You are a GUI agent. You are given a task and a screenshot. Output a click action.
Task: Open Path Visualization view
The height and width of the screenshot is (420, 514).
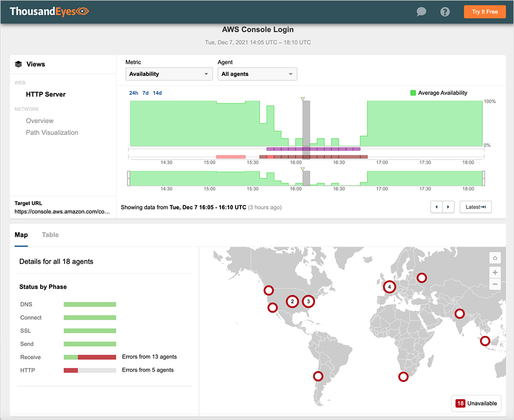tap(52, 132)
